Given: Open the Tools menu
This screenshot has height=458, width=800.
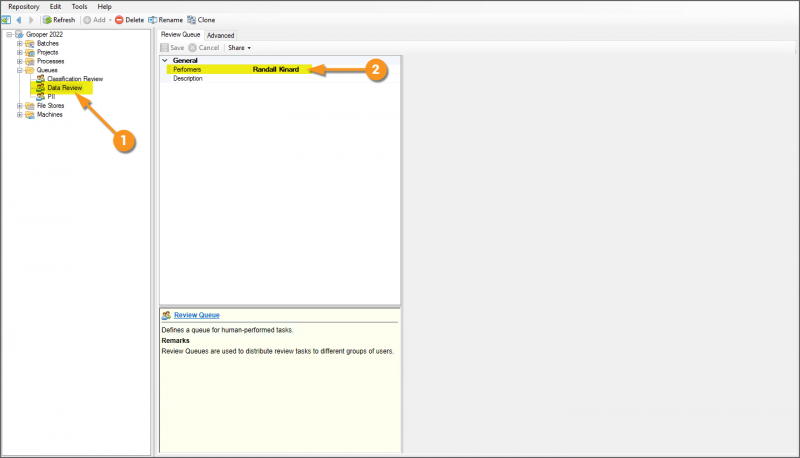Looking at the screenshot, I should click(x=79, y=7).
